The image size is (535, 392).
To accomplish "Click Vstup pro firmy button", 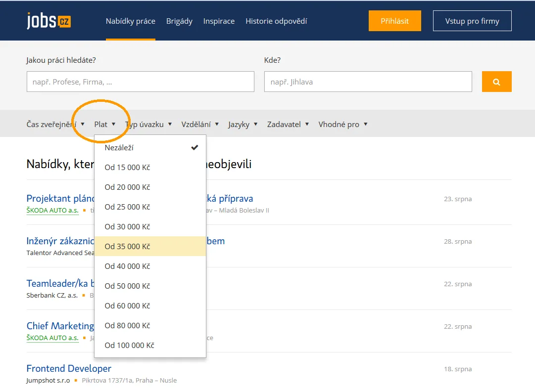I will coord(472,21).
